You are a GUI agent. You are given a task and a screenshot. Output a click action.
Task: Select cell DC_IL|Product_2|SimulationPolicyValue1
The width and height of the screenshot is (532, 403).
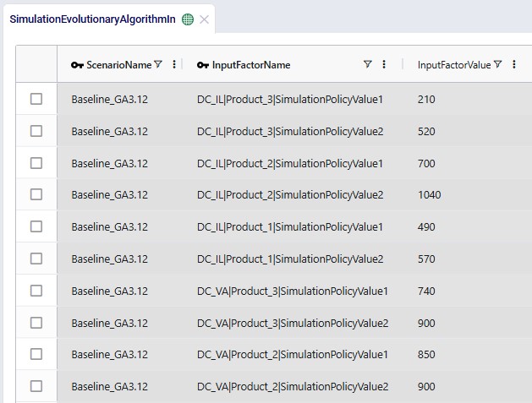pyautogui.click(x=290, y=163)
